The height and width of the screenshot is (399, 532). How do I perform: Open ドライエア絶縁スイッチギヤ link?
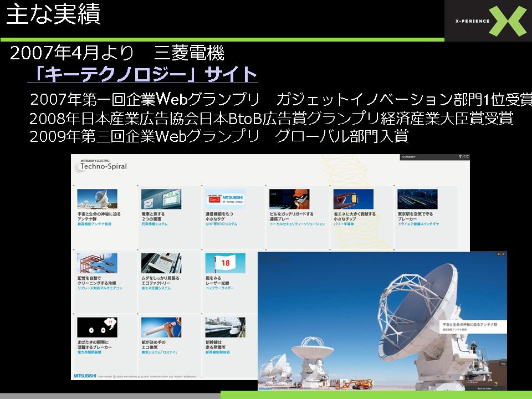(x=418, y=224)
